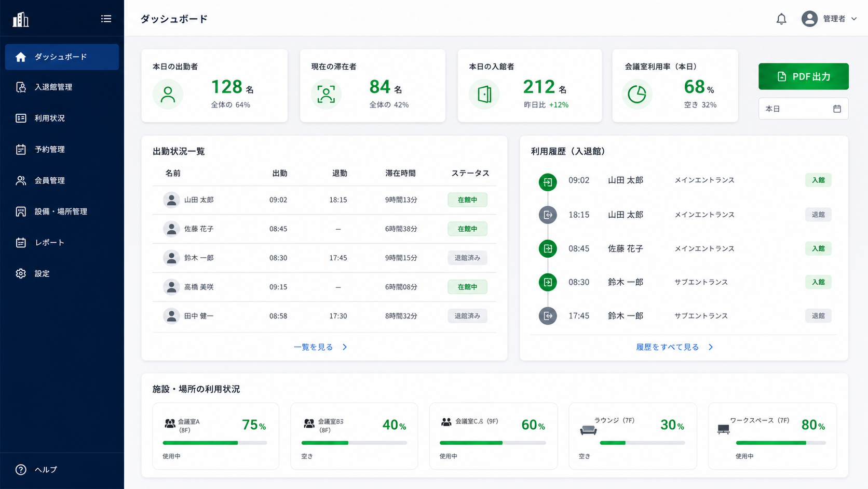
Task: Click 在館中 status badge for 山田 太郎
Action: point(467,200)
